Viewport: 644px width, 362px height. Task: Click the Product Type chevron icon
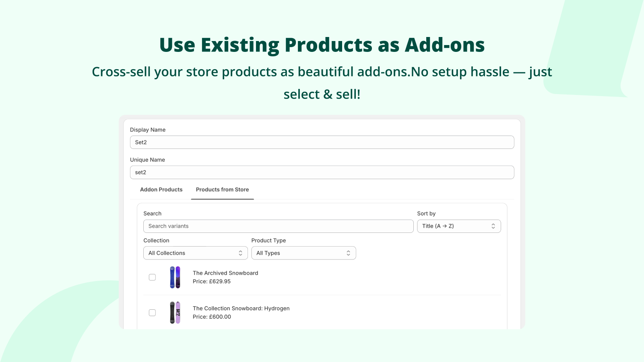(349, 253)
